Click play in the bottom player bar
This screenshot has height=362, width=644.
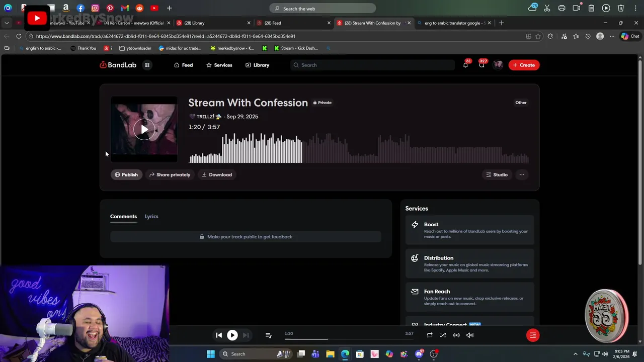pyautogui.click(x=232, y=335)
